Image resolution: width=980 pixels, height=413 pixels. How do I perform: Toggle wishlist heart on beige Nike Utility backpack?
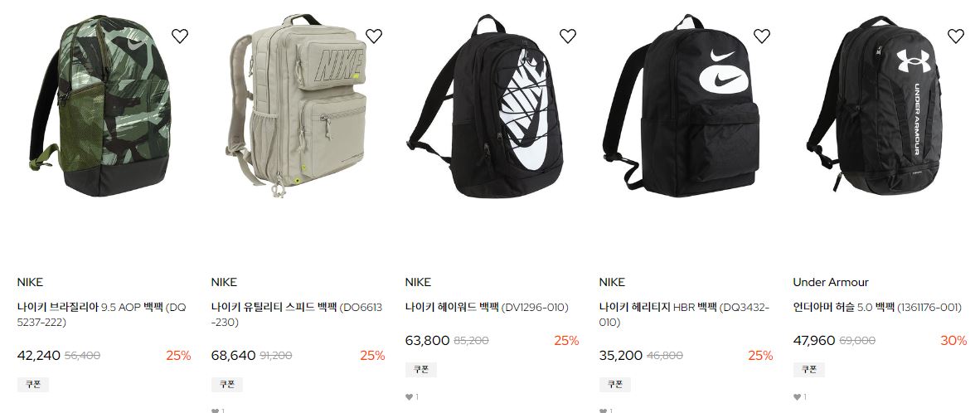click(374, 36)
